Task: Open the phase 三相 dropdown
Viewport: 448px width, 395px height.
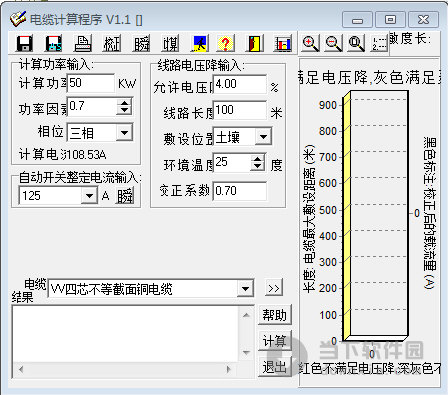Action: click(124, 133)
